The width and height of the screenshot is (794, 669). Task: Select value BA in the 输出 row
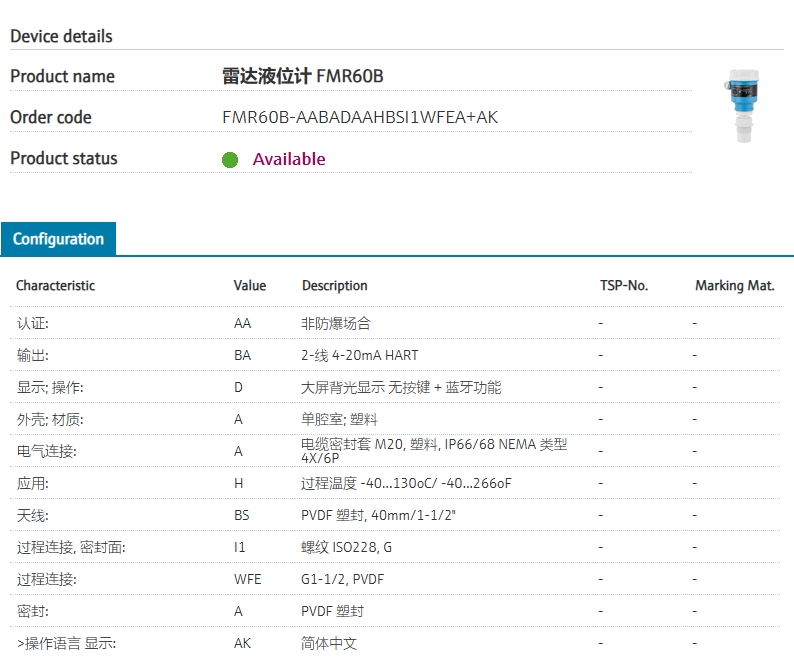(x=243, y=355)
